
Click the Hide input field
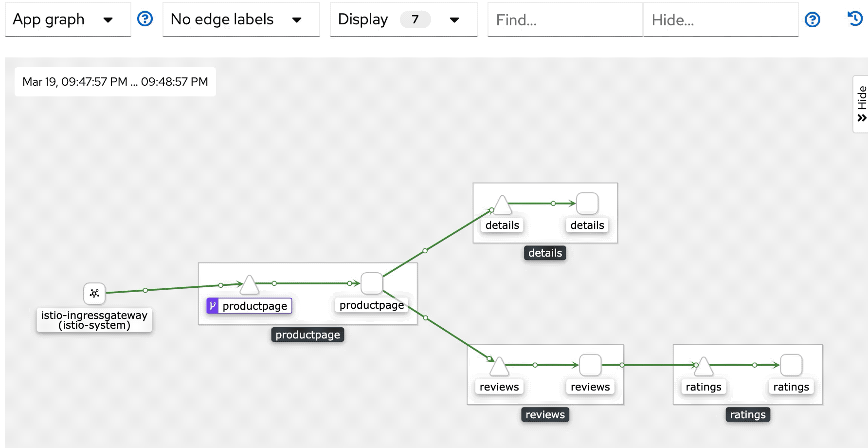coord(721,19)
